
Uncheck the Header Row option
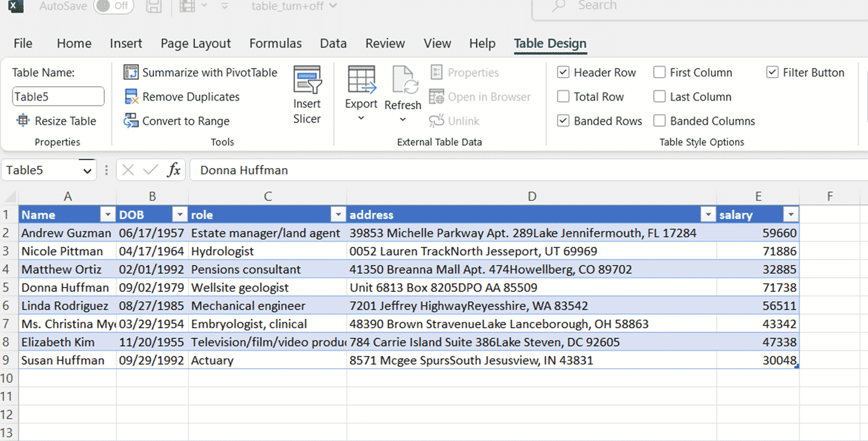(x=563, y=73)
